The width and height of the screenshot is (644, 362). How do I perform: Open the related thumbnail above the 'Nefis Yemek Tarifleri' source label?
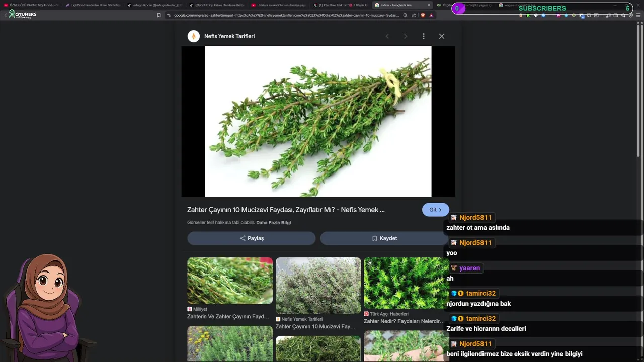[x=318, y=286]
